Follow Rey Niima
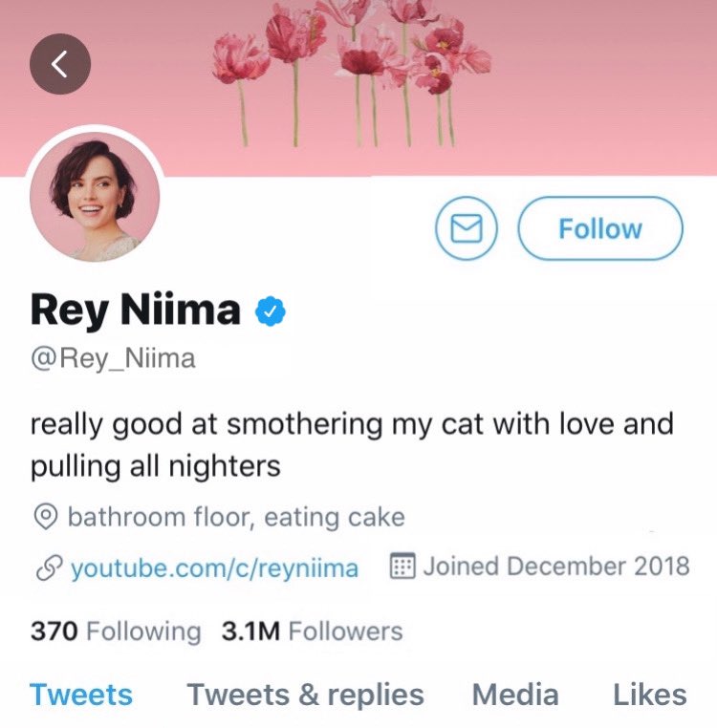This screenshot has width=717, height=728. (600, 228)
